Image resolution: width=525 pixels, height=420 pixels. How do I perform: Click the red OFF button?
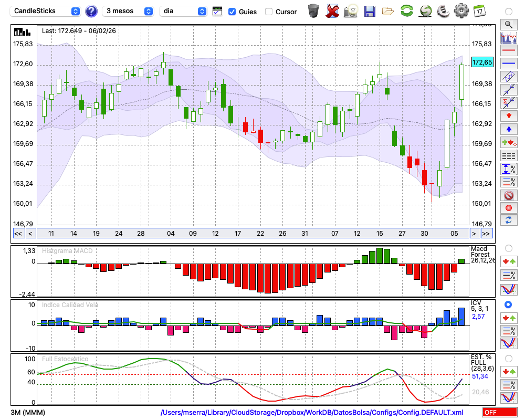tap(499, 412)
